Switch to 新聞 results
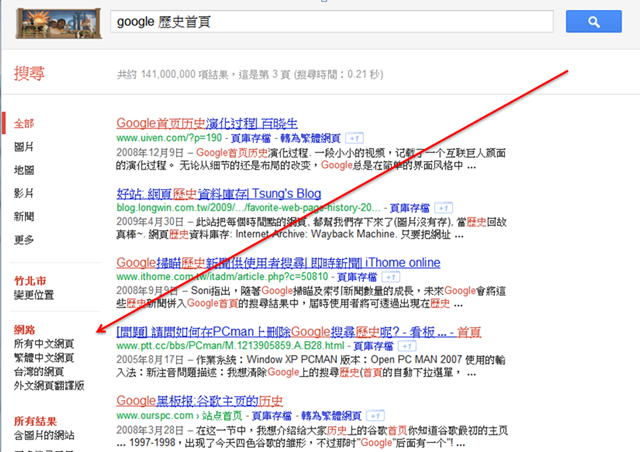 point(24,216)
